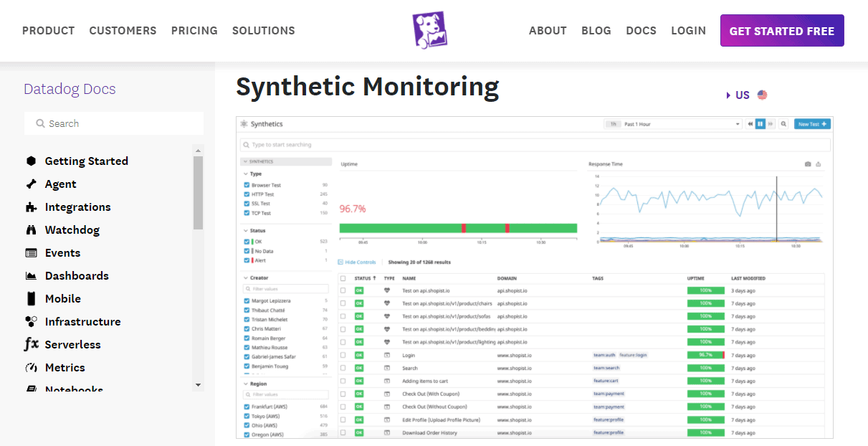The image size is (868, 446).
Task: Take a snapshot with the camera icon
Action: click(x=808, y=164)
